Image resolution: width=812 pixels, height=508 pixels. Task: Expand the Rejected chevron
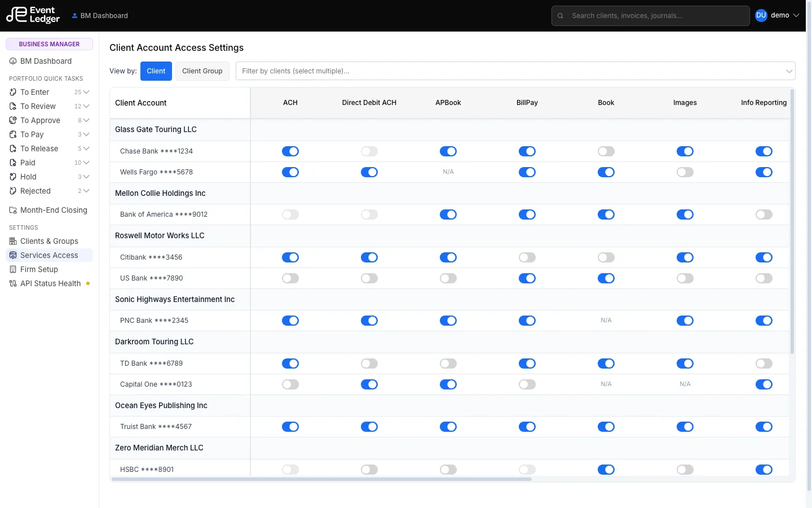[86, 191]
